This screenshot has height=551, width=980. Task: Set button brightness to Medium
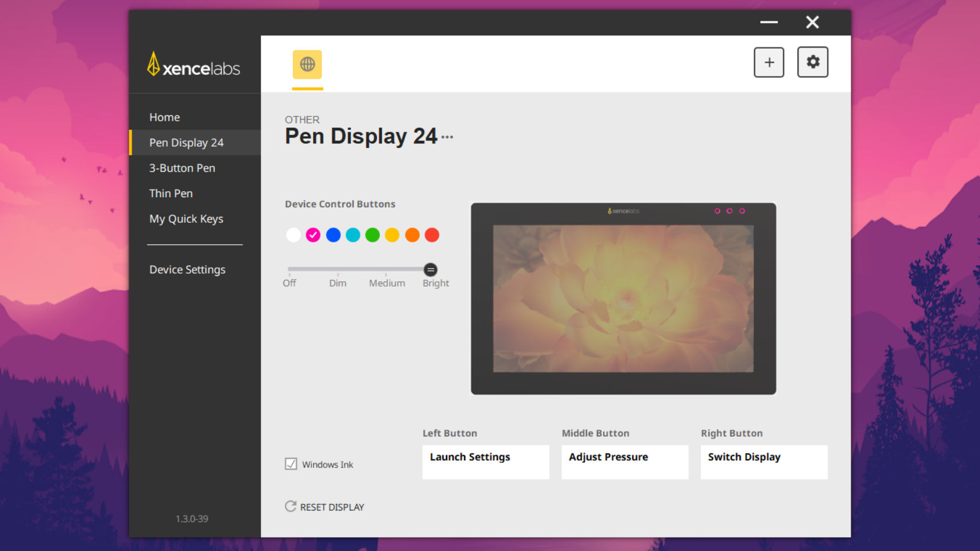click(387, 283)
